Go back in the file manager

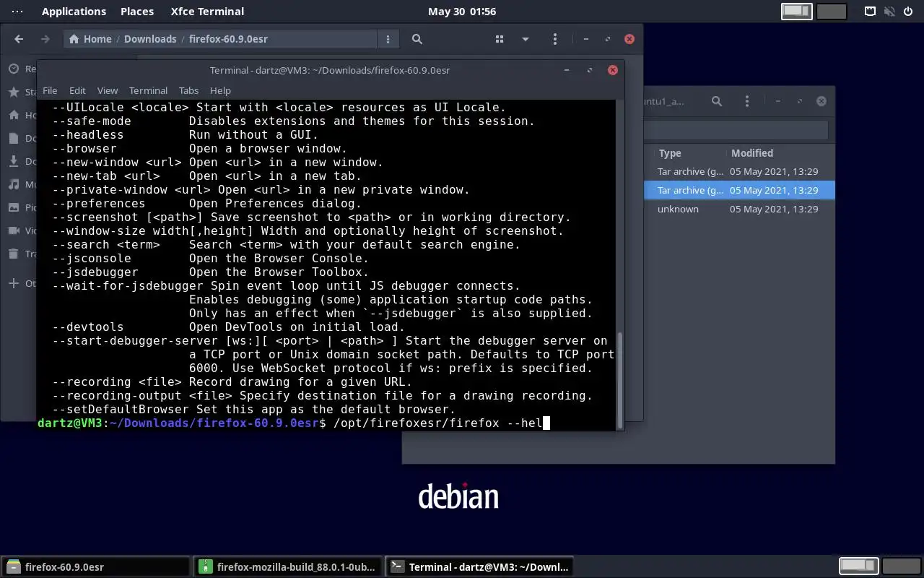[x=19, y=39]
